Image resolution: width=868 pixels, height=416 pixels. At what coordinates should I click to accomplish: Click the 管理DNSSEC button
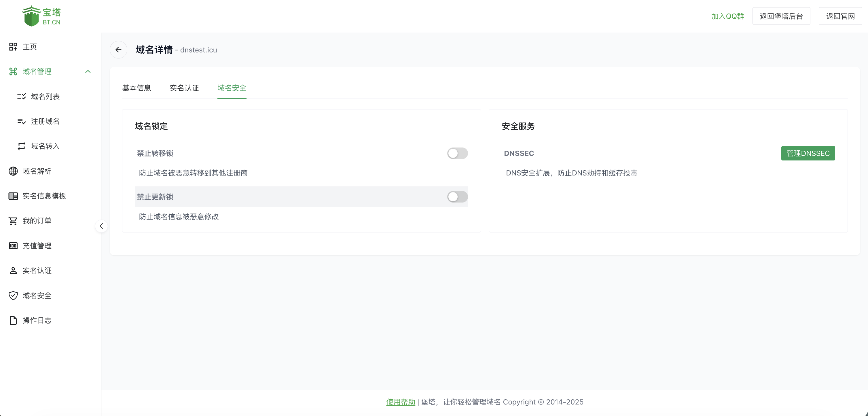click(808, 153)
